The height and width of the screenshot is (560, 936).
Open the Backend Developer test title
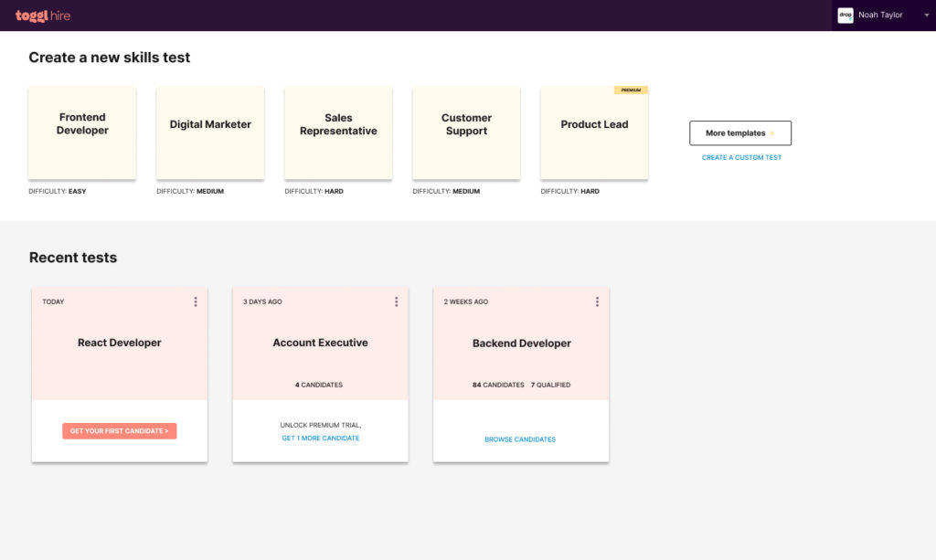[x=521, y=343]
